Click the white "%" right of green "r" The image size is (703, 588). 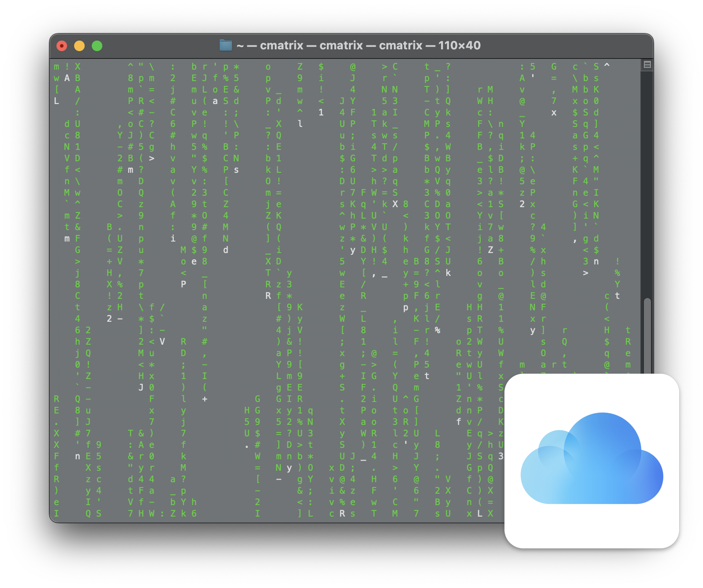click(438, 330)
